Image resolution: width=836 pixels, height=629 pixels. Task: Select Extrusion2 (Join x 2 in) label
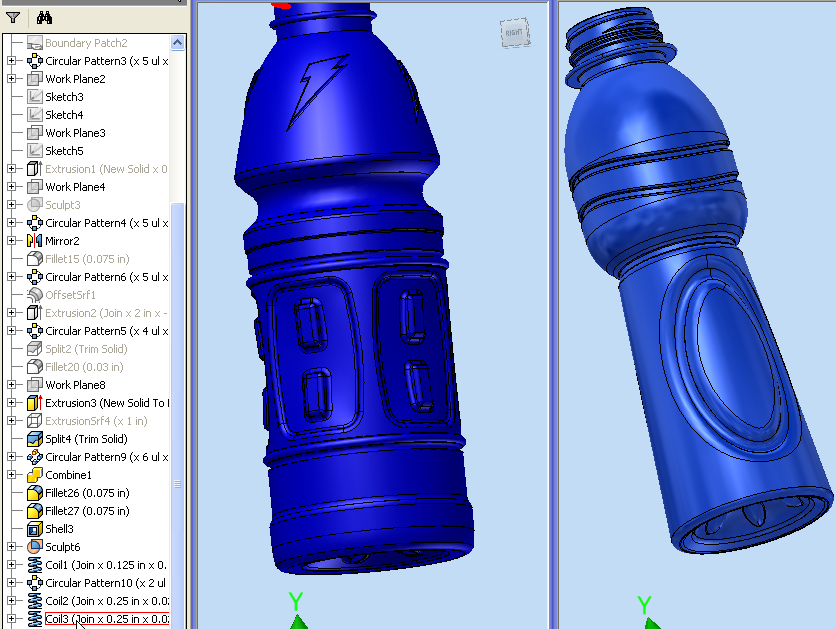coord(107,313)
